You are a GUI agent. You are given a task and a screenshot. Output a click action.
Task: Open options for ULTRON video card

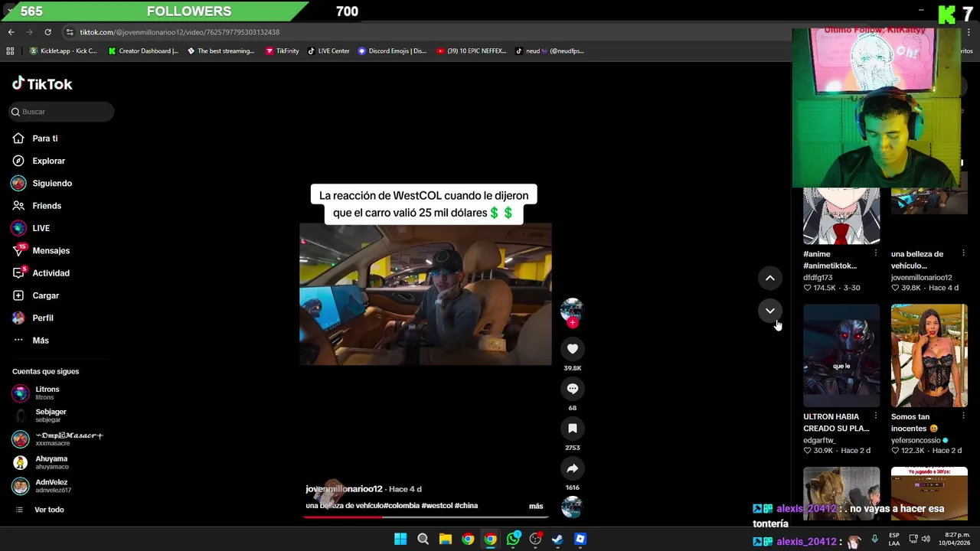coord(876,416)
